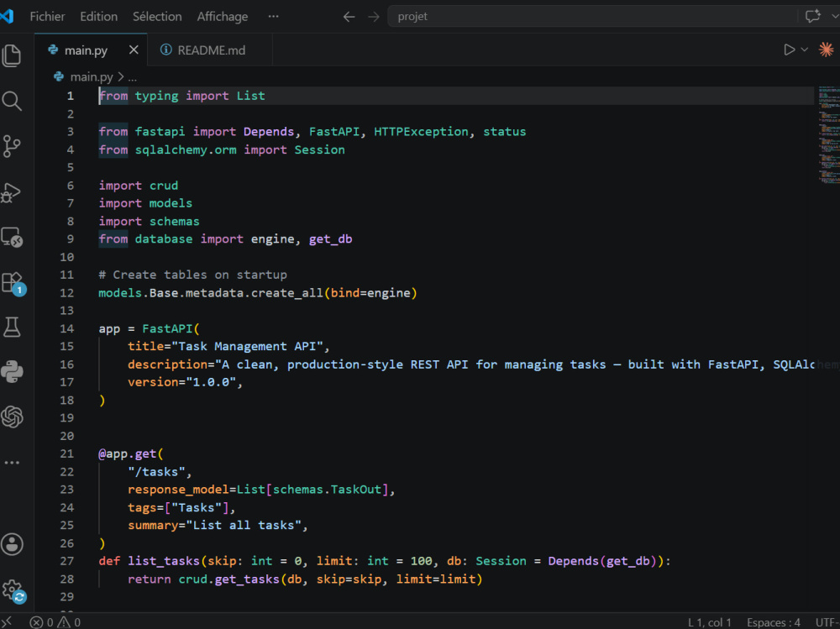Open the Remote Explorer view
The height and width of the screenshot is (629, 840).
[x=12, y=238]
